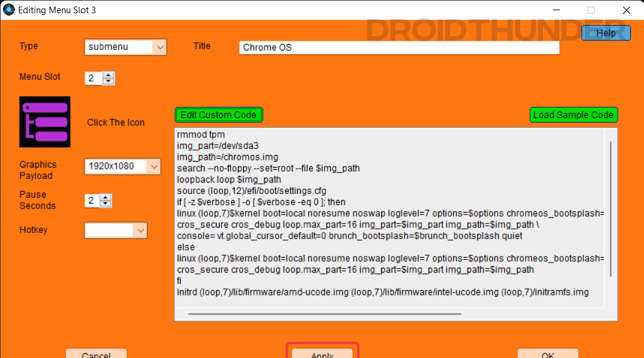
Task: Click the line 'img_path=/chromos.img'
Action: point(227,157)
